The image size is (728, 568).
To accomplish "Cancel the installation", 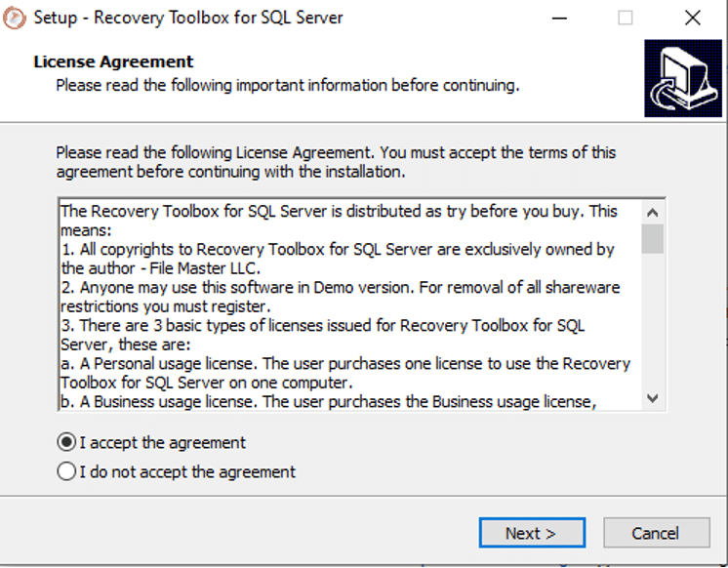I will click(656, 533).
